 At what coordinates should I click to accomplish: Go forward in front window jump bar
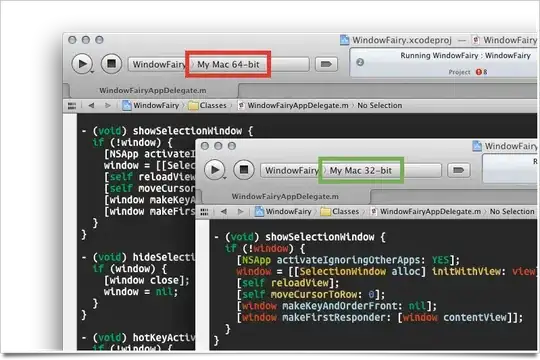(x=240, y=212)
